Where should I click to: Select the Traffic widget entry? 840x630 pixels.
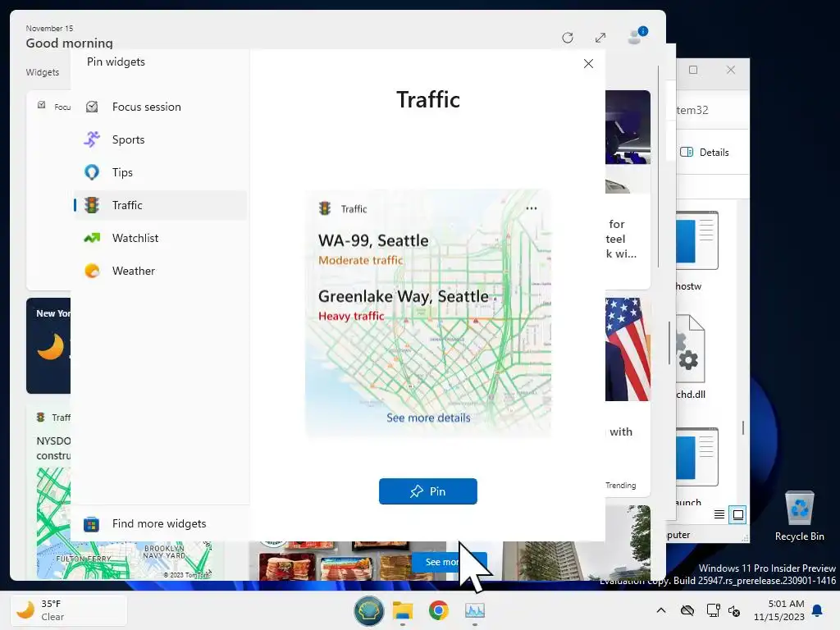tap(160, 205)
